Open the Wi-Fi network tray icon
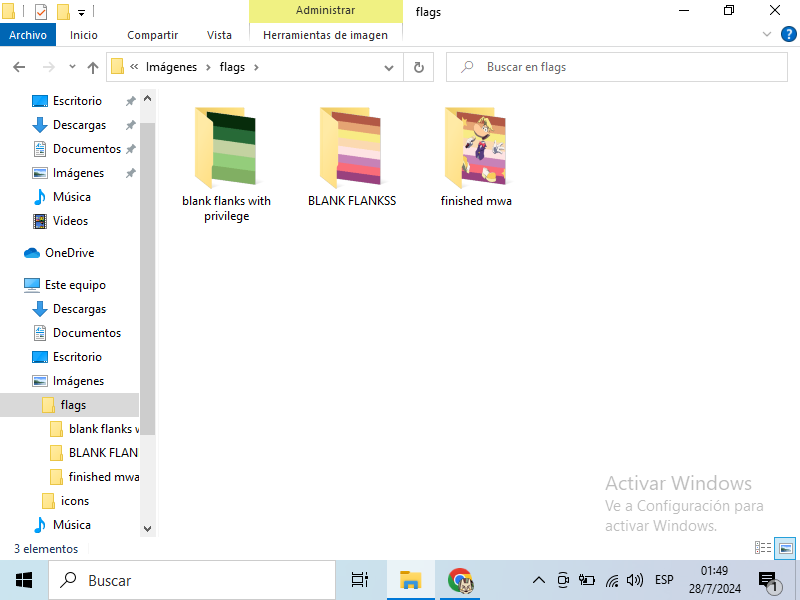The height and width of the screenshot is (600, 800). (612, 580)
